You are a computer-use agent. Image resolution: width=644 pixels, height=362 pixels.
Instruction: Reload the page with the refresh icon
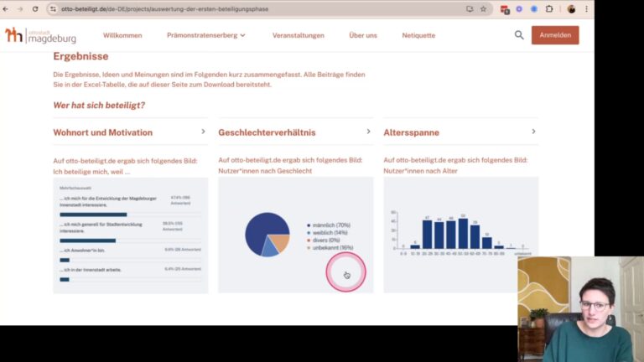click(x=35, y=9)
